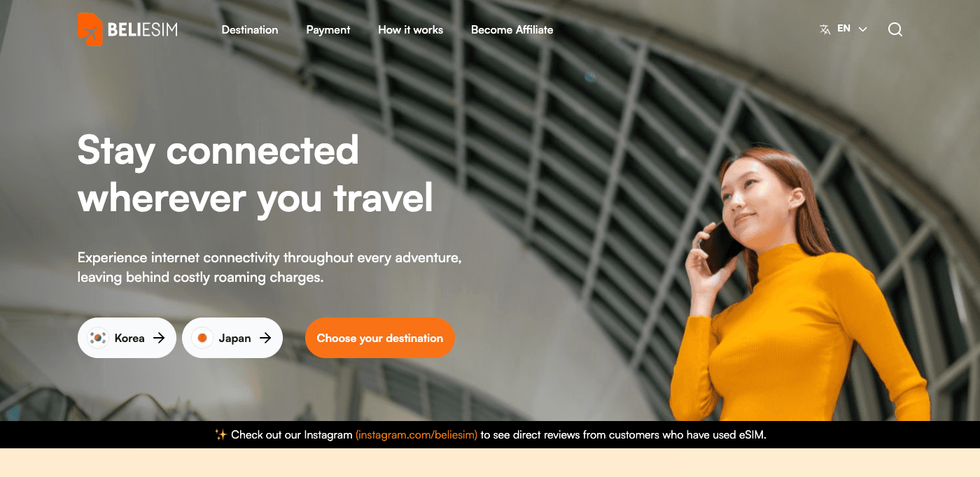Click the arrow icon next to Korea
The image size is (980, 477).
(159, 338)
